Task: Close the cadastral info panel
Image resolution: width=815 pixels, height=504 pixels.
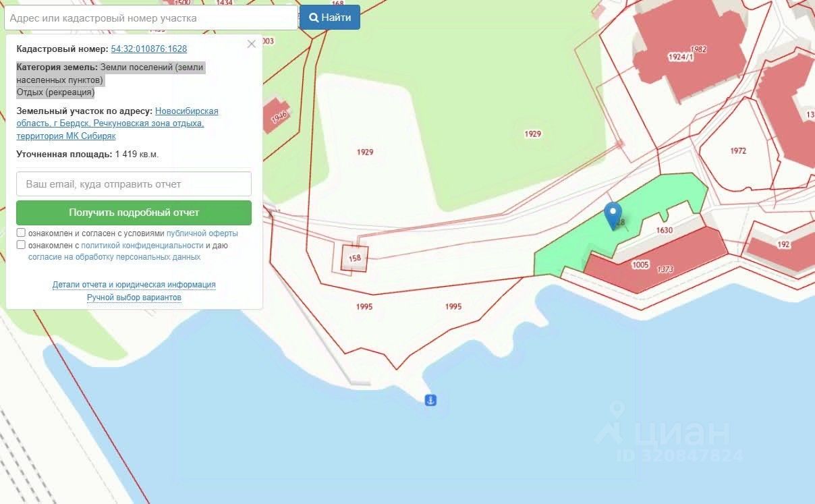Action: pos(252,44)
